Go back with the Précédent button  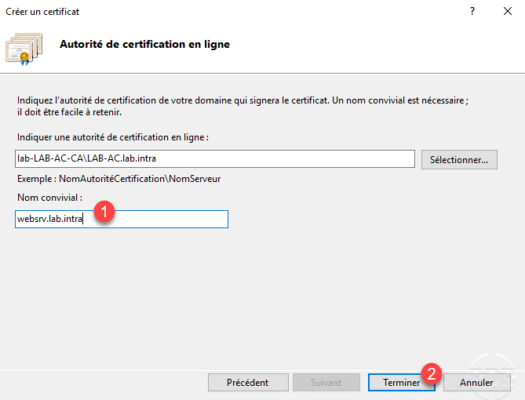tap(248, 382)
